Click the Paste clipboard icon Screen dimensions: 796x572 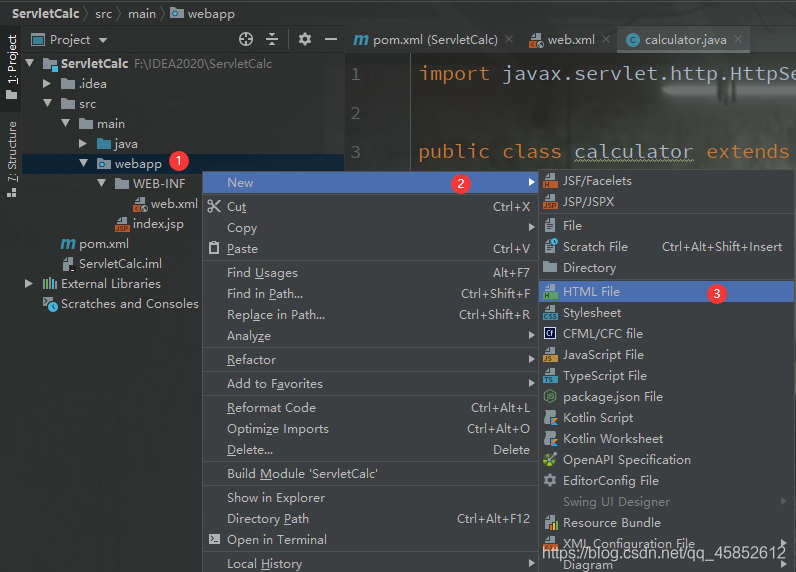pos(214,248)
